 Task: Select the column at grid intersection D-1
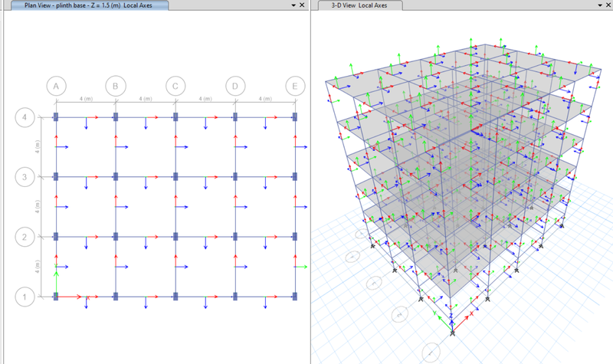(x=235, y=297)
